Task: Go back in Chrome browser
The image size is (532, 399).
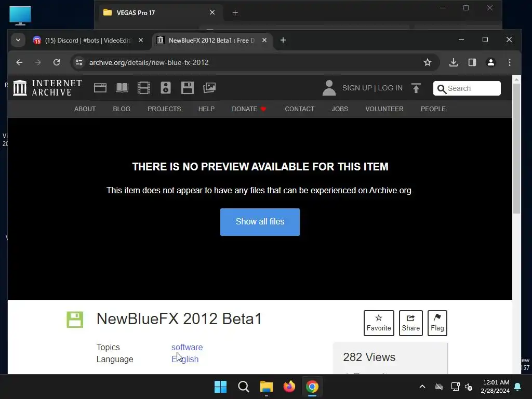Action: point(19,62)
